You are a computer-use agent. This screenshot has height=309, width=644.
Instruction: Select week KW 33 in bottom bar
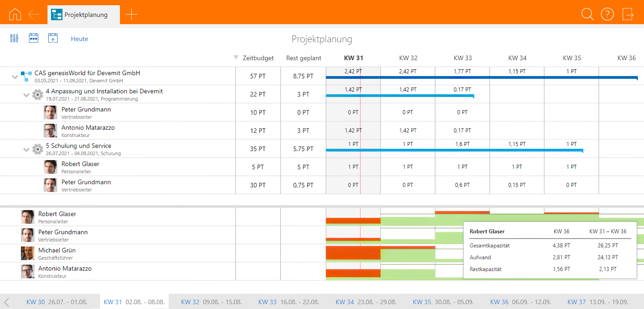pos(289,302)
